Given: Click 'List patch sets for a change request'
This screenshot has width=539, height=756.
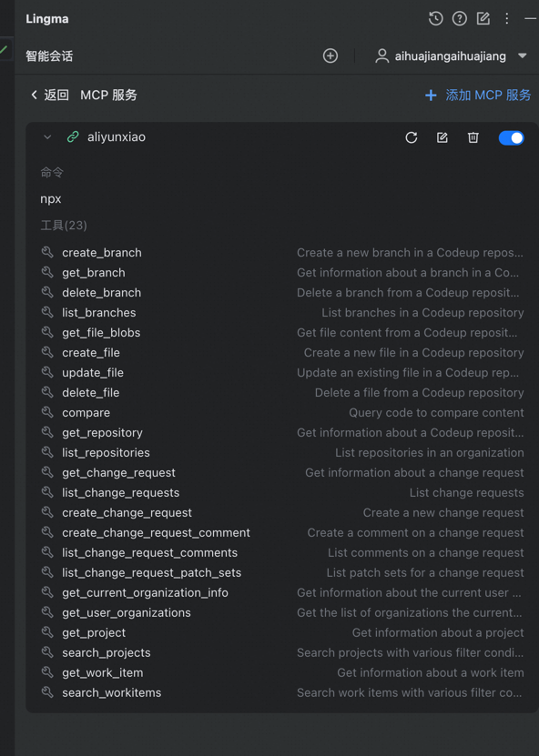Looking at the screenshot, I should pos(425,573).
